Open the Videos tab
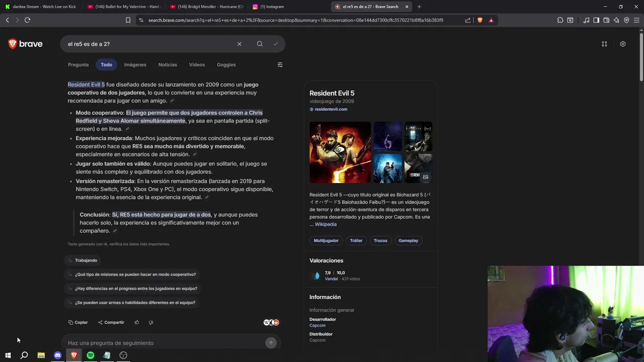Image resolution: width=644 pixels, height=362 pixels. click(x=197, y=65)
